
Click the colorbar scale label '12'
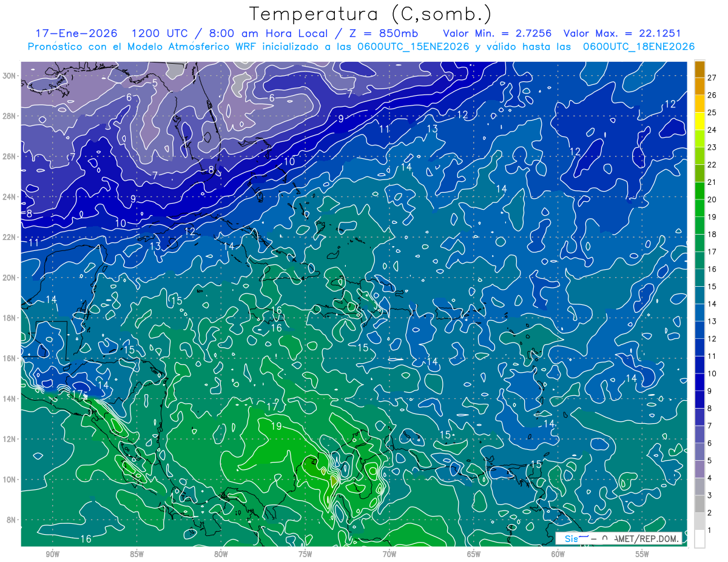point(712,339)
